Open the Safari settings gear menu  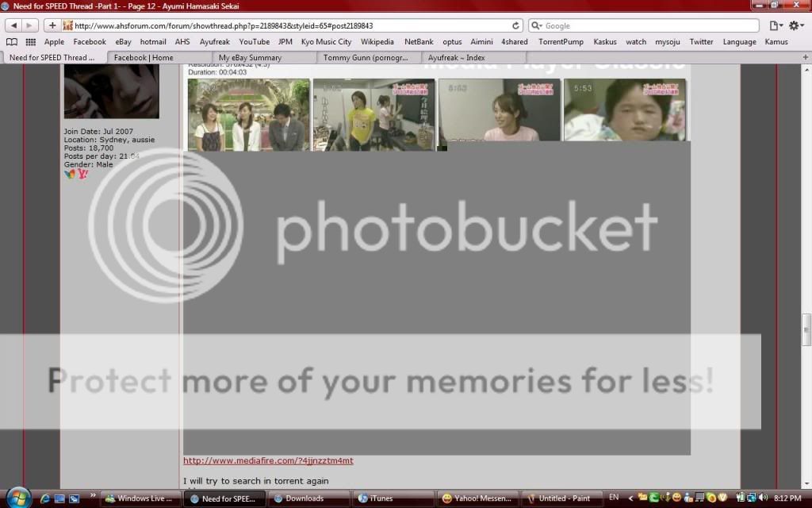796,25
